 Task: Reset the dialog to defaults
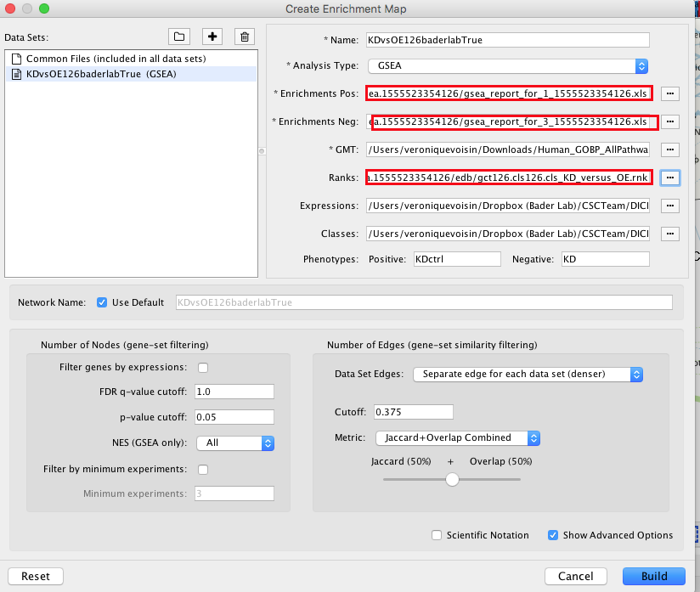coord(35,576)
